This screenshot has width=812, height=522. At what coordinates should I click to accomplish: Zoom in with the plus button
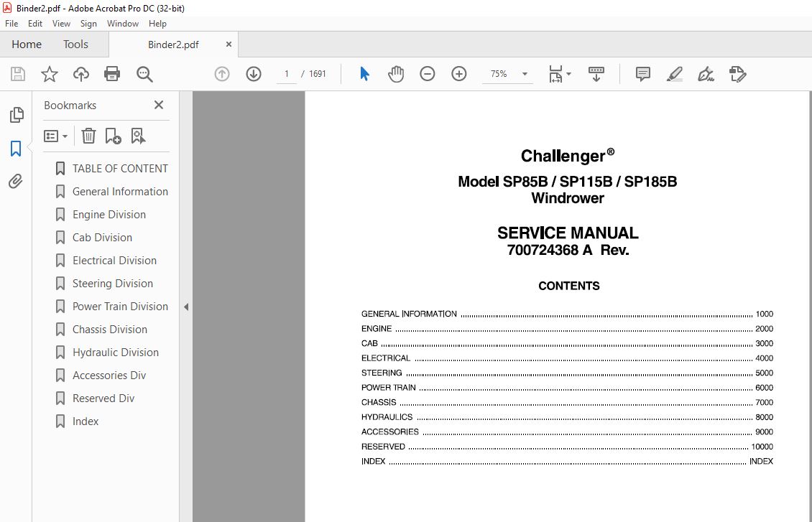click(x=459, y=74)
